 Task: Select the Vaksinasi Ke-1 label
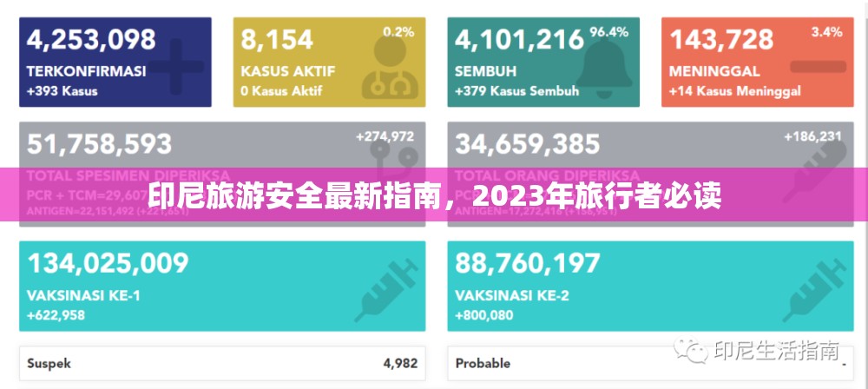[x=83, y=295]
